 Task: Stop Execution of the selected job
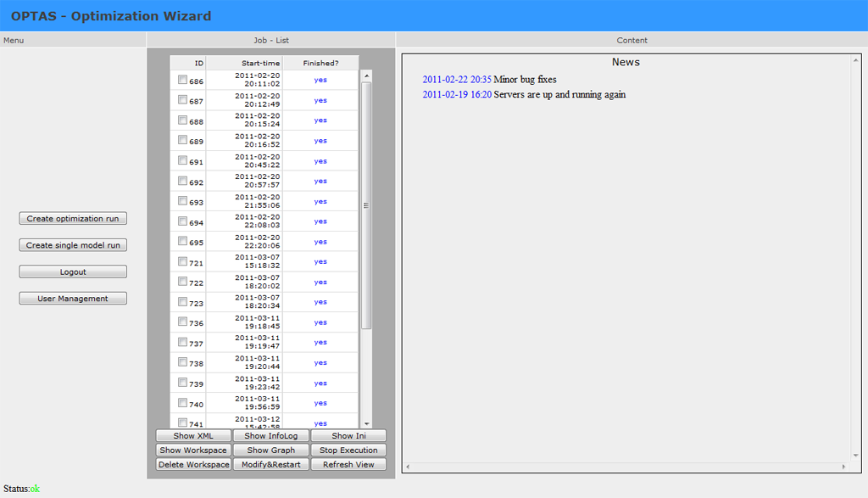pyautogui.click(x=348, y=450)
